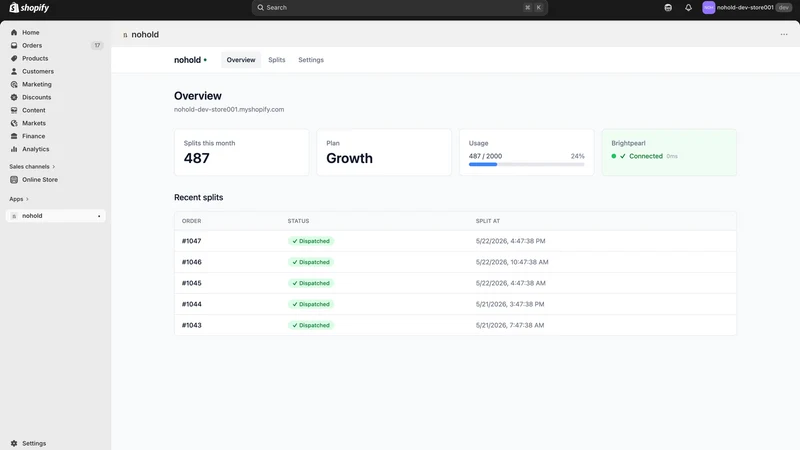Click the Search input field

399,8
